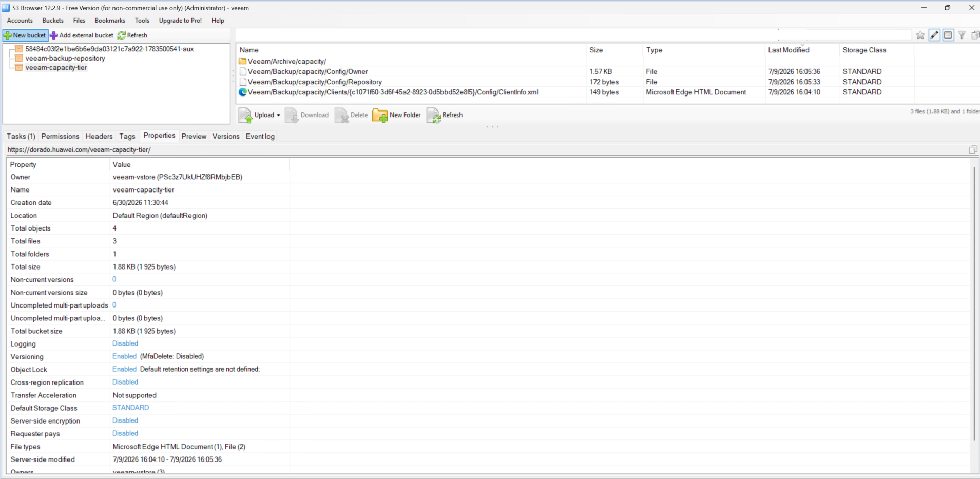Select the veeam-backup-repository bucket
The height and width of the screenshot is (479, 980).
tap(65, 58)
